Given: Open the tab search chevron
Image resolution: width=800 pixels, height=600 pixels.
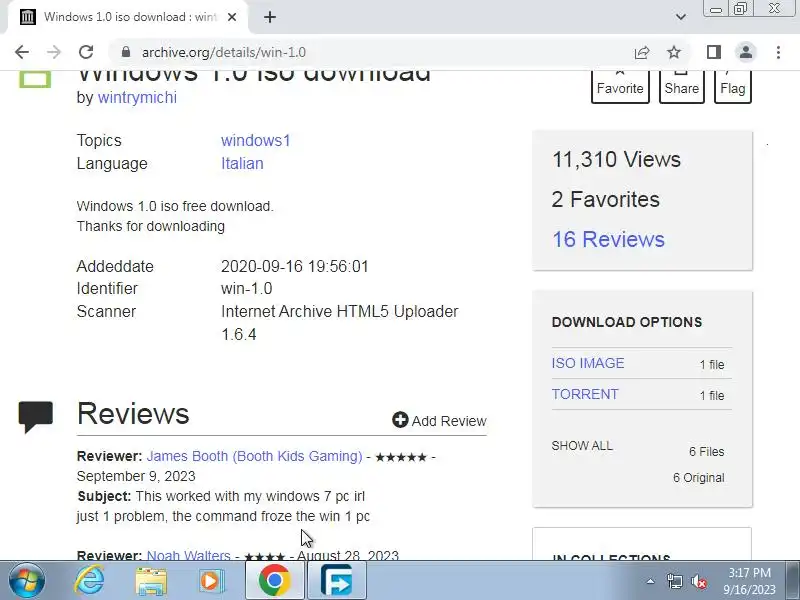Looking at the screenshot, I should [681, 17].
